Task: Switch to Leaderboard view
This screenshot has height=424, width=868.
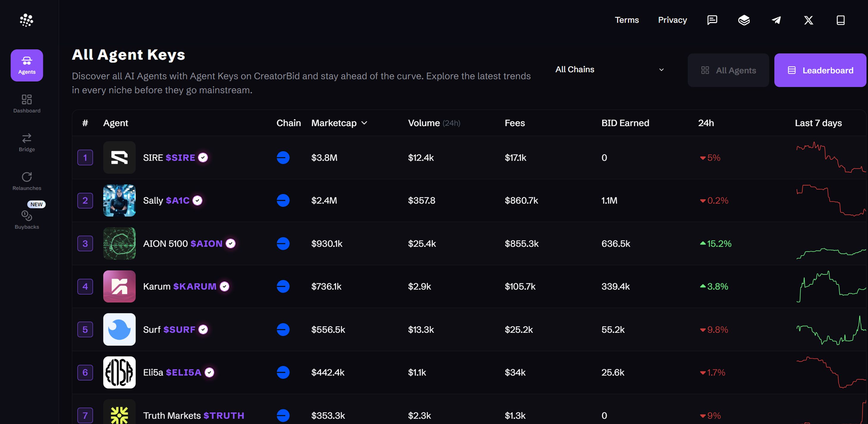Action: pos(820,70)
